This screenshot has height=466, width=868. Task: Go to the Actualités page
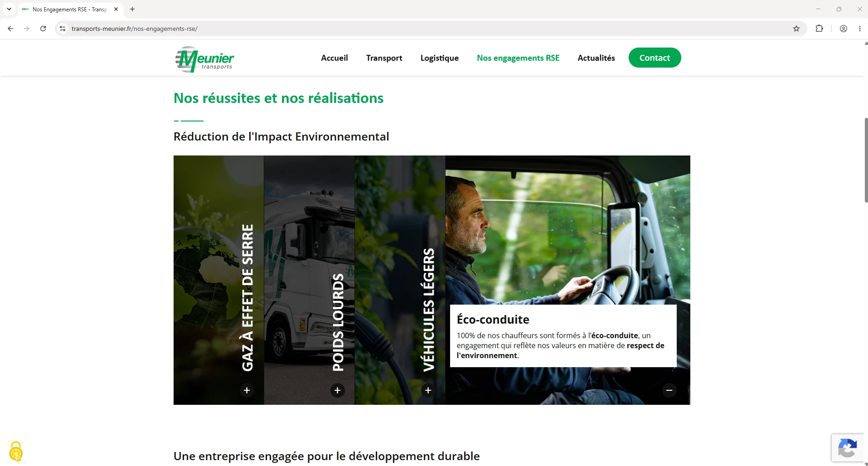[x=596, y=58]
